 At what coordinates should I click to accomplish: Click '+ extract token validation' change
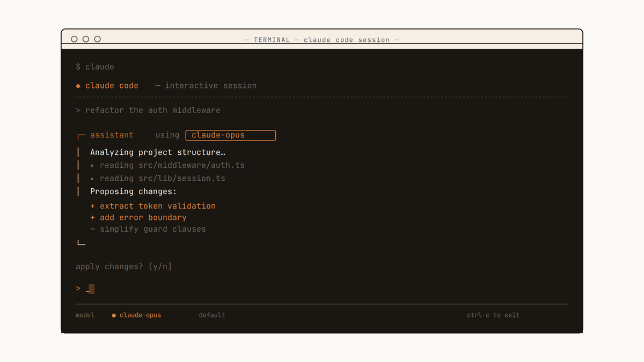pos(153,206)
